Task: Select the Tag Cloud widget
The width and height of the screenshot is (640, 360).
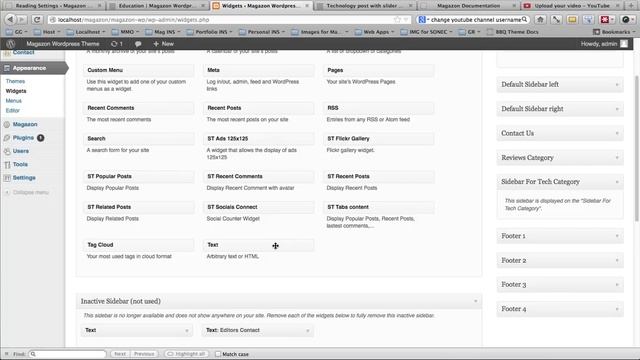Action: [x=138, y=245]
